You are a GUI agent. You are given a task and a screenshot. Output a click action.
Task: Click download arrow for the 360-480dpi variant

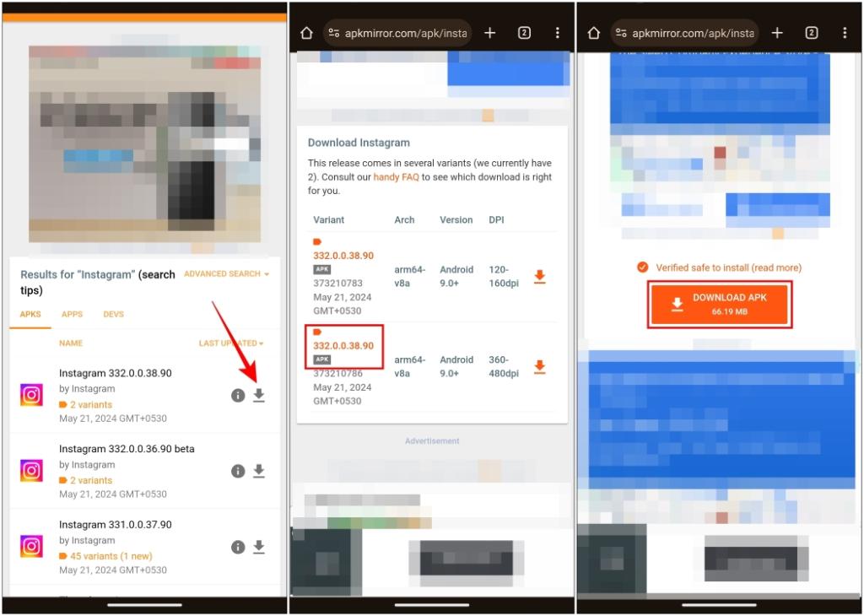tap(540, 367)
